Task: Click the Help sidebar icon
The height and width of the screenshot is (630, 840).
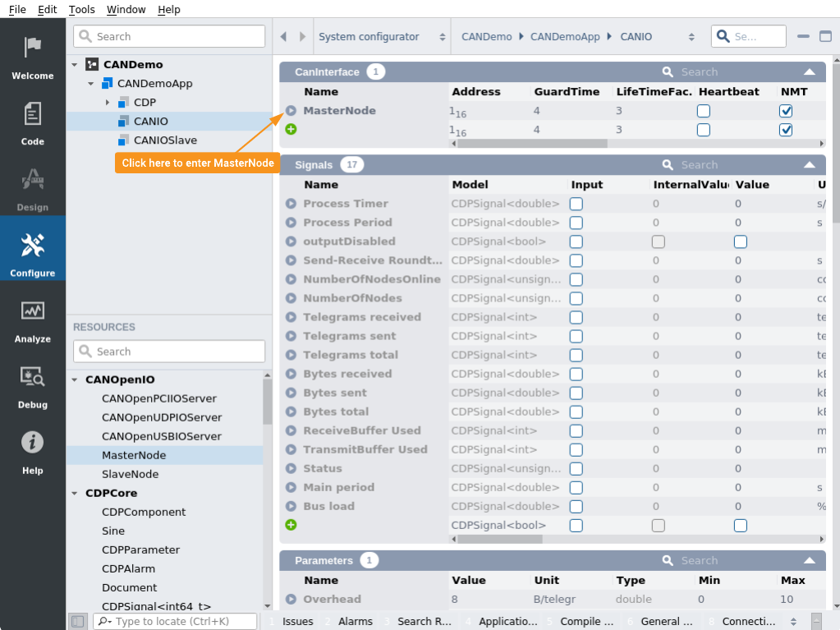Action: pos(33,452)
